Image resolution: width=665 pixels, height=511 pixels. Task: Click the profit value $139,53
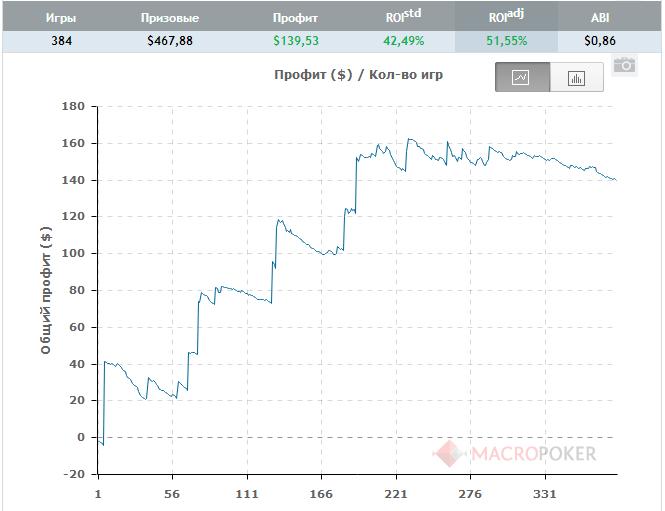(296, 41)
